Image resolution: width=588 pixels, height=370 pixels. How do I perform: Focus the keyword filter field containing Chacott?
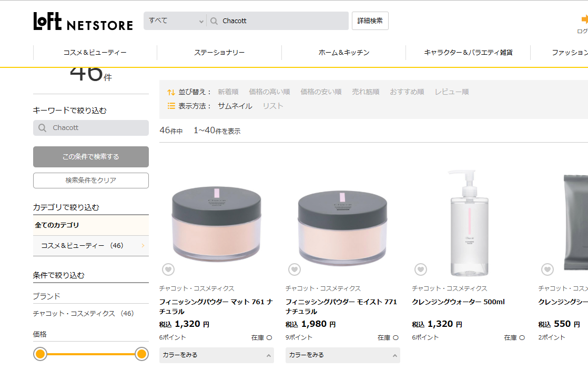pos(91,128)
